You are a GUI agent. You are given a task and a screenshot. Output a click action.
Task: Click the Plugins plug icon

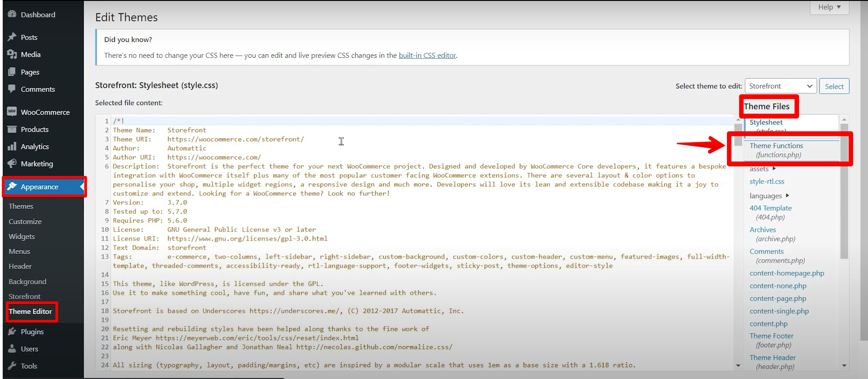(x=12, y=332)
